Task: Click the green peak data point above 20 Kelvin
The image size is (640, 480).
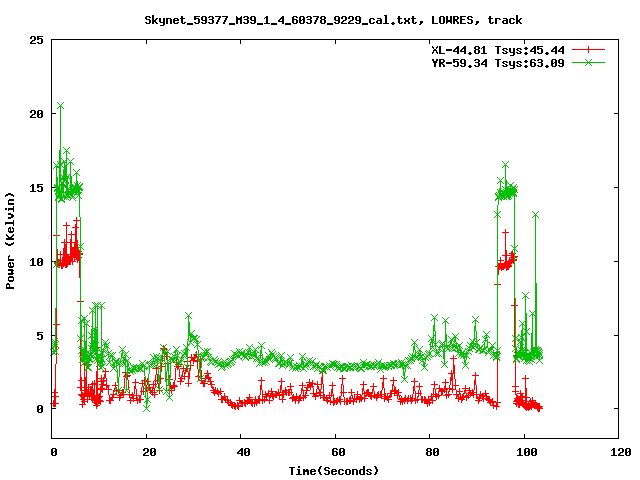Action: click(x=60, y=106)
